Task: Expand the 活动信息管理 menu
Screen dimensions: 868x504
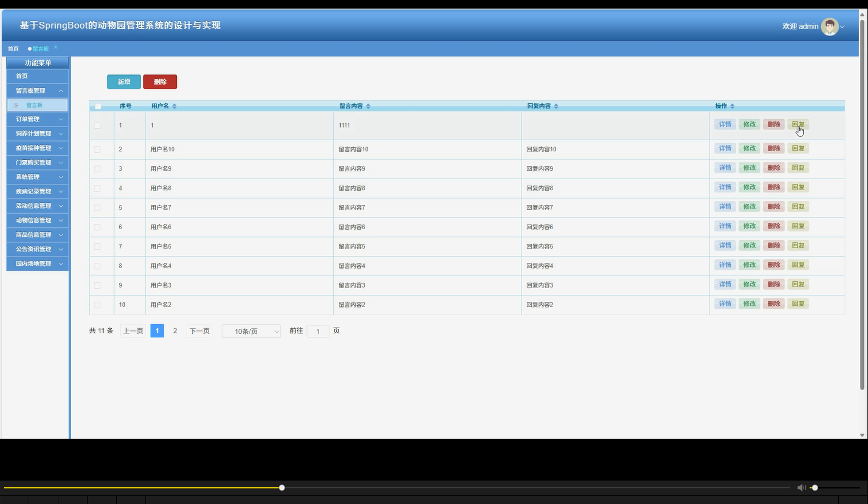Action: pyautogui.click(x=37, y=206)
